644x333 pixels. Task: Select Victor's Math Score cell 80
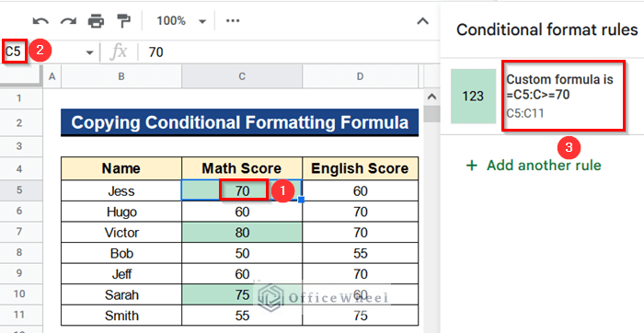[242, 233]
